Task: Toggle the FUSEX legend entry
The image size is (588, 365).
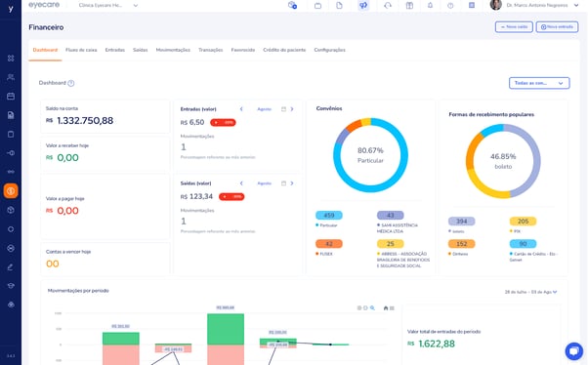Action: pyautogui.click(x=324, y=254)
